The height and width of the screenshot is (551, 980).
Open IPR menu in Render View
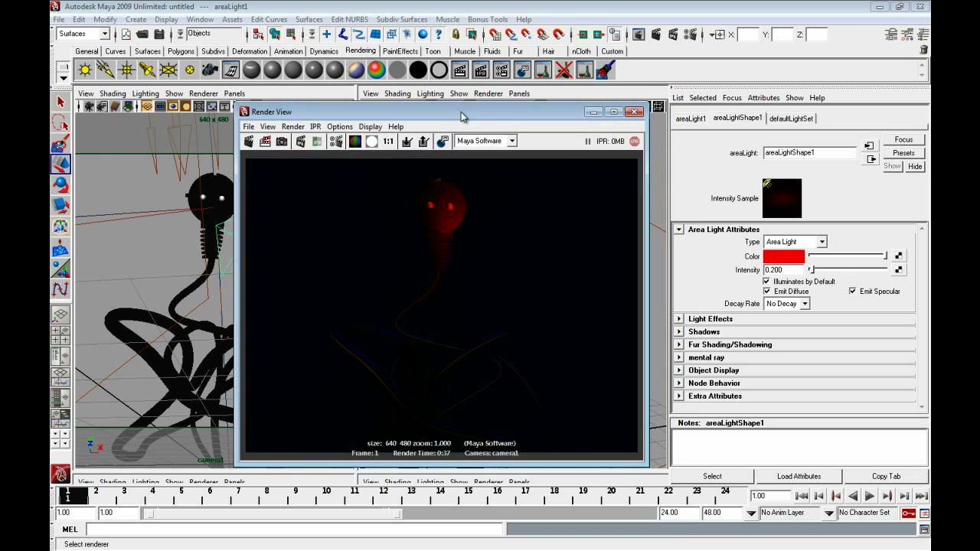pyautogui.click(x=315, y=127)
